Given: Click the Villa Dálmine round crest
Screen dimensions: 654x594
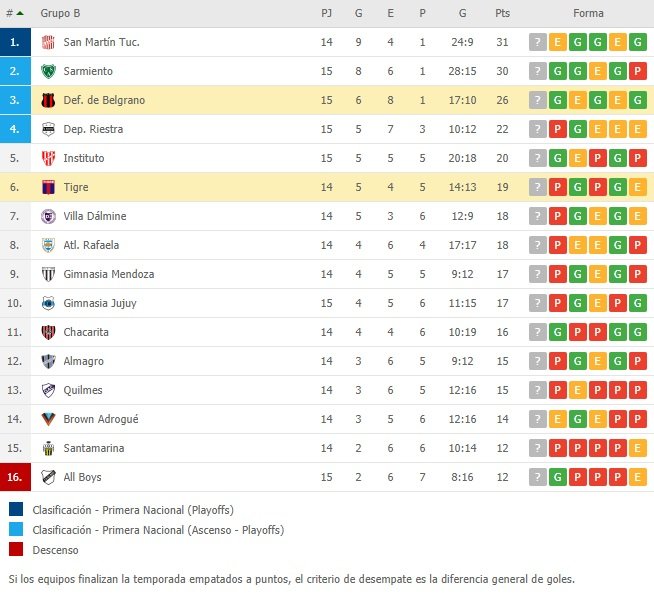Looking at the screenshot, I should (48, 216).
